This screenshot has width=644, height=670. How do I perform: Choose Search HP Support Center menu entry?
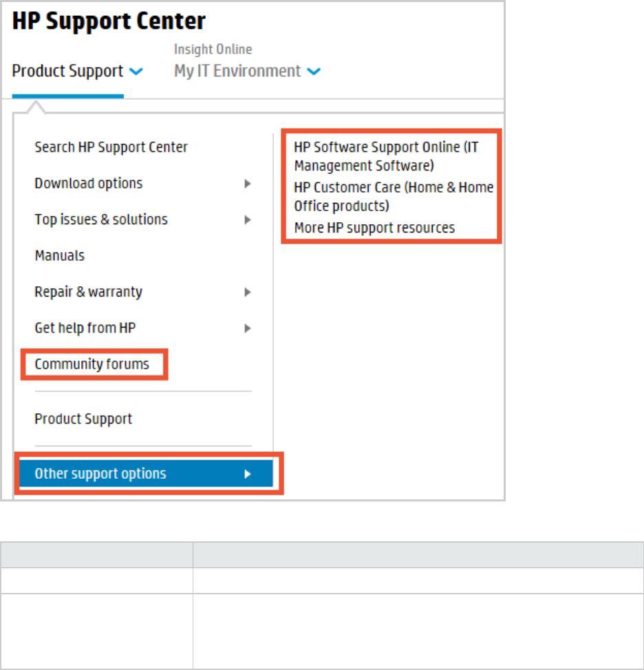point(111,147)
